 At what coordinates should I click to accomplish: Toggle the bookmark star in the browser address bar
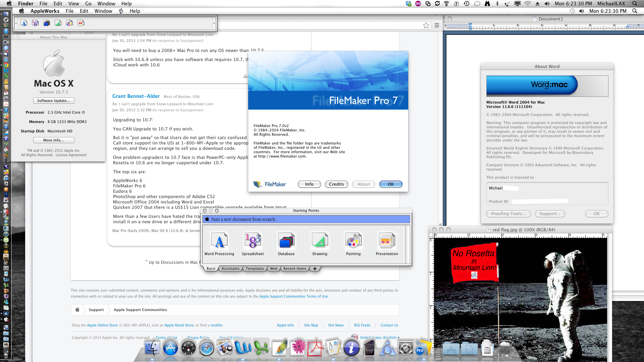tap(426, 25)
